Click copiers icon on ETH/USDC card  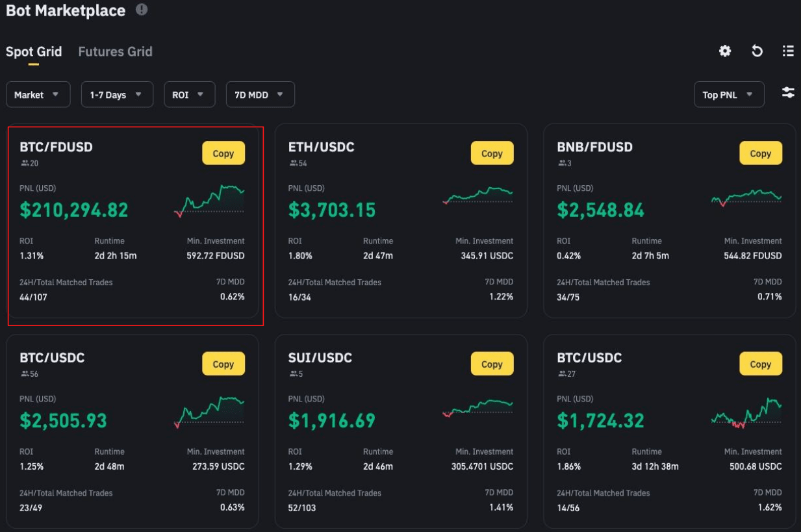[294, 163]
